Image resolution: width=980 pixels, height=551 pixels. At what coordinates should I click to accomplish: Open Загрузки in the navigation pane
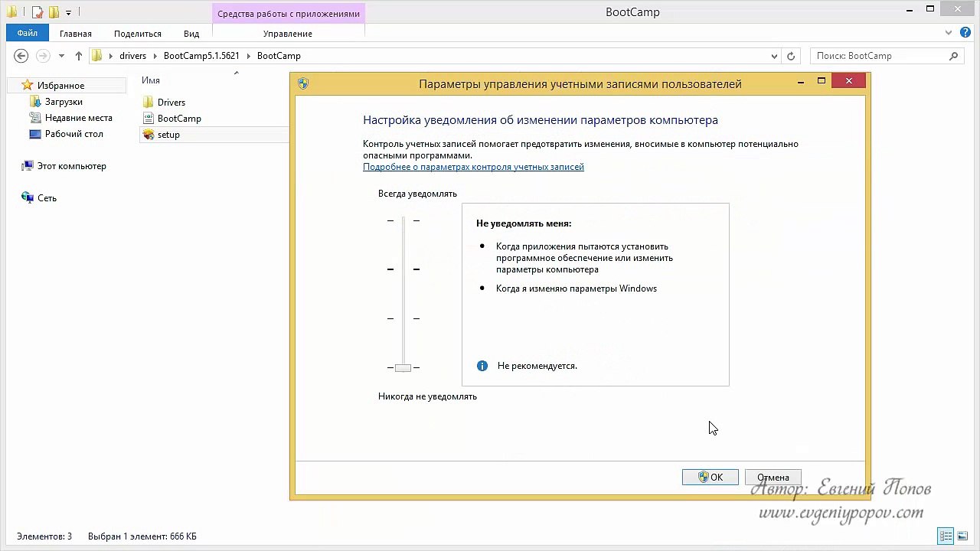(x=64, y=102)
